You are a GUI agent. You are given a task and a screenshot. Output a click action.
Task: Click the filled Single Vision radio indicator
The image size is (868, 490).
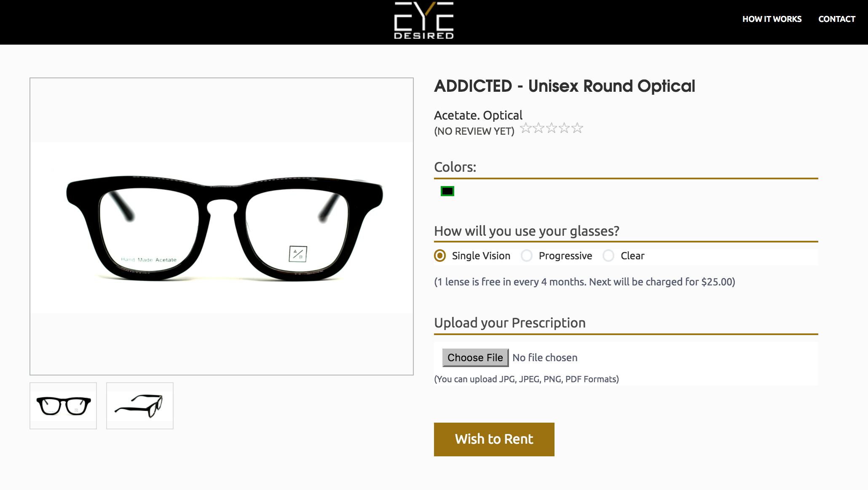[439, 256]
